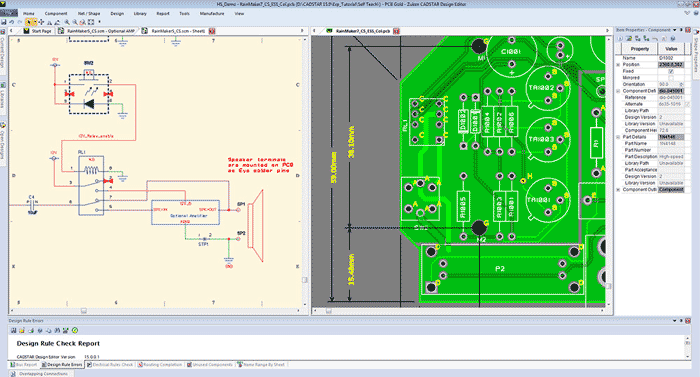Click the Zoom In magnifier icon

pyautogui.click(x=67, y=22)
